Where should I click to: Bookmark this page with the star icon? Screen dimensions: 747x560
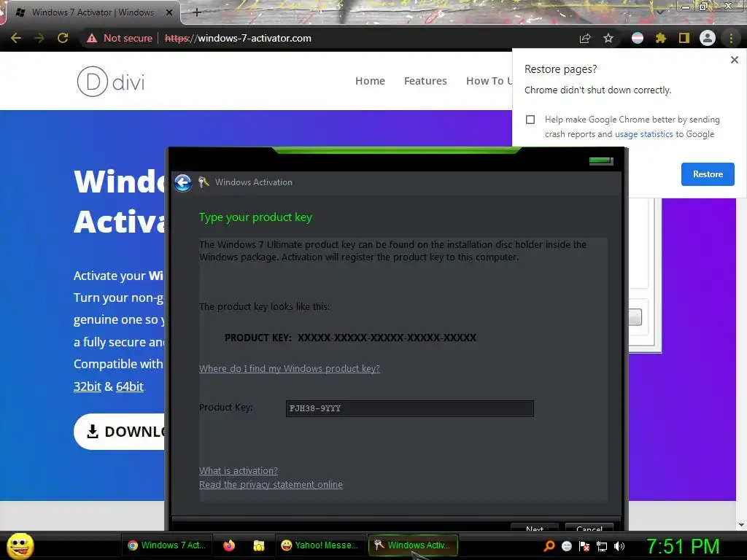pos(608,38)
